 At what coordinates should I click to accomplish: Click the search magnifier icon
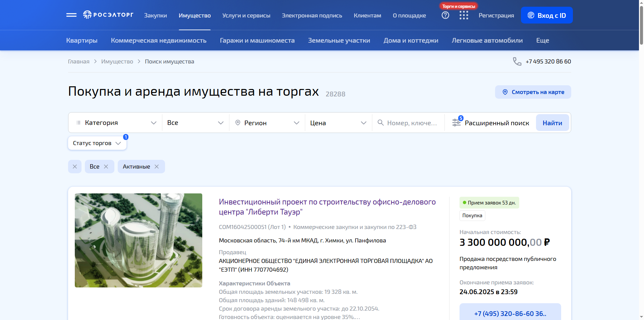click(380, 123)
